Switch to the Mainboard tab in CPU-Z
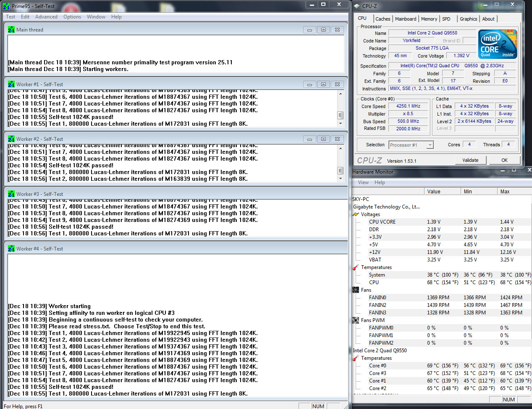The height and width of the screenshot is (409, 532). 406,19
